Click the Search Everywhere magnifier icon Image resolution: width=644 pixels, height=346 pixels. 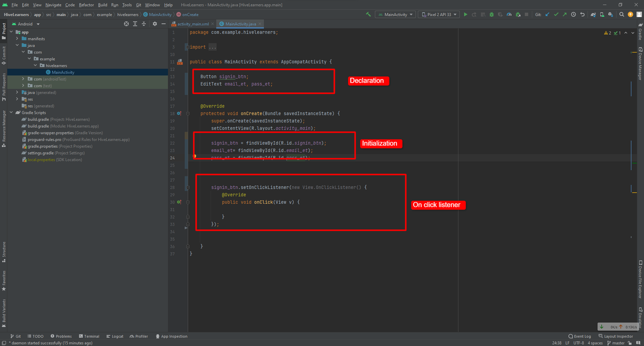(x=622, y=15)
